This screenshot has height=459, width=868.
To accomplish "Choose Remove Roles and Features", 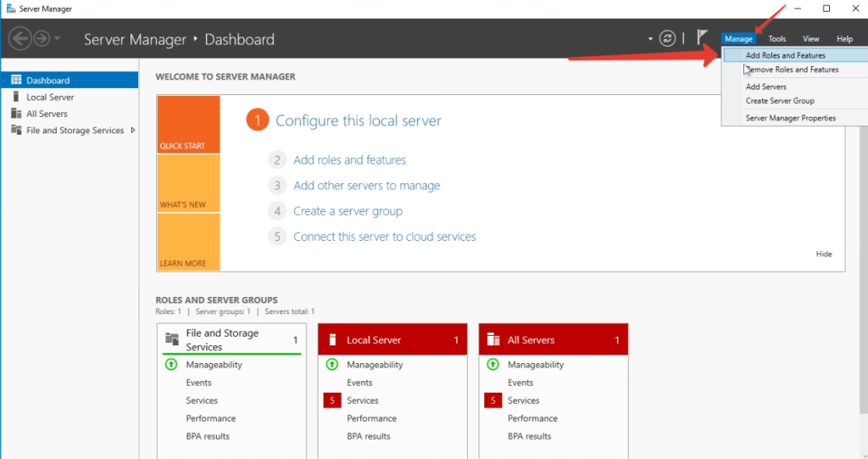I will (795, 70).
